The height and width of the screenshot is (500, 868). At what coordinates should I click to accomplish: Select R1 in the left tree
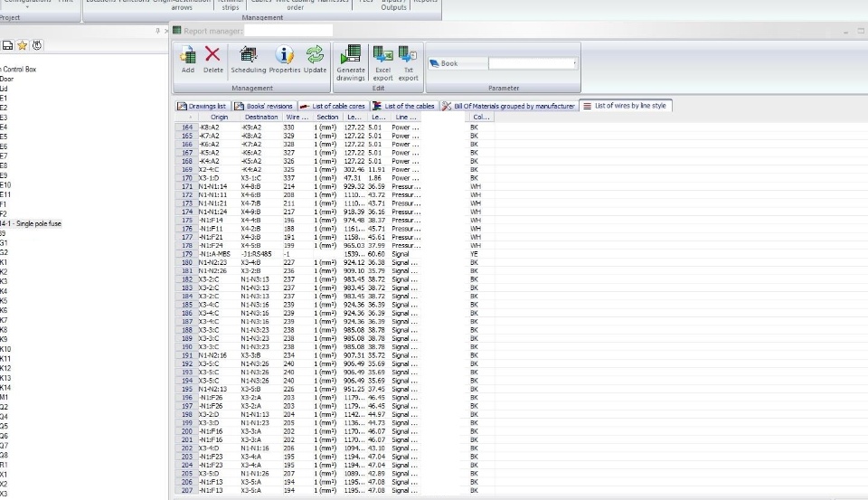click(4, 465)
